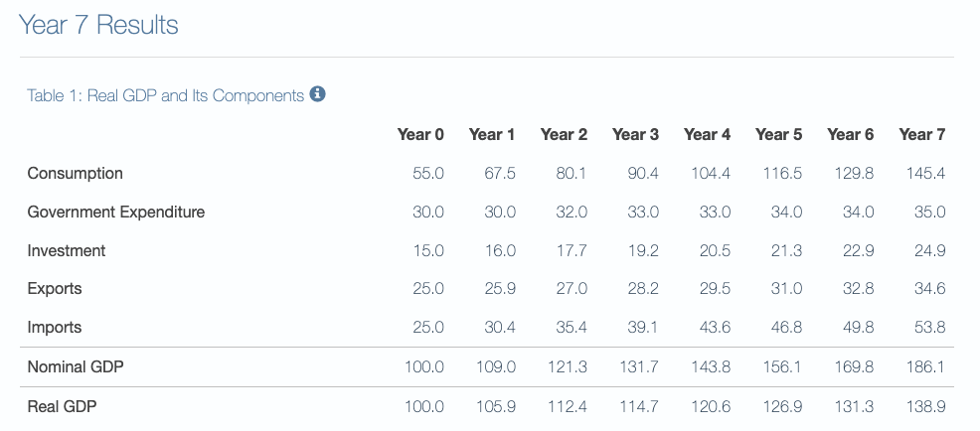
Task: Click Year 7 Consumption value 145.4
Action: point(925,173)
